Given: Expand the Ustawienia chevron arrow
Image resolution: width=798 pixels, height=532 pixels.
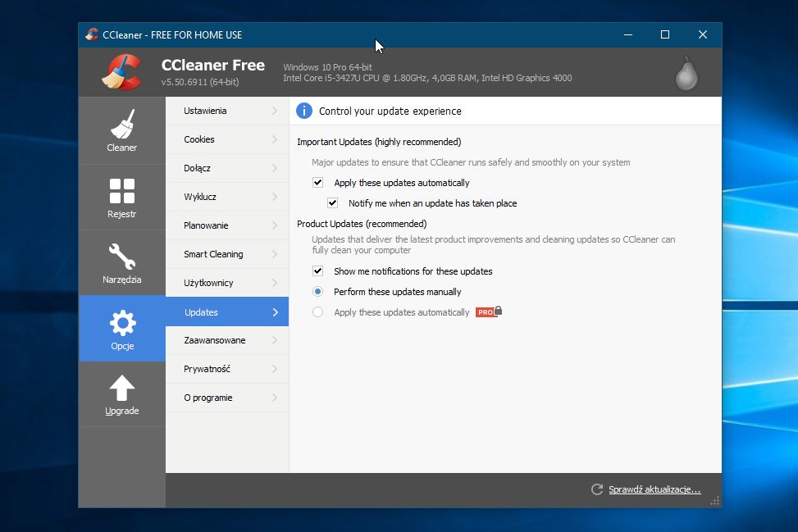Looking at the screenshot, I should tap(275, 111).
